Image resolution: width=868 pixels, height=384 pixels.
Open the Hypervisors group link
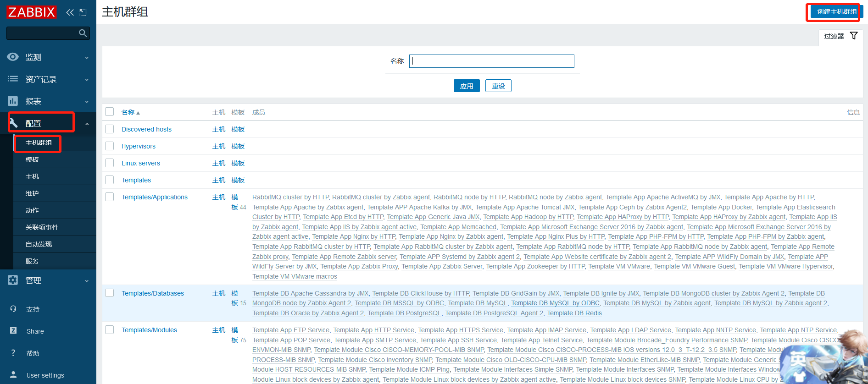click(x=138, y=146)
